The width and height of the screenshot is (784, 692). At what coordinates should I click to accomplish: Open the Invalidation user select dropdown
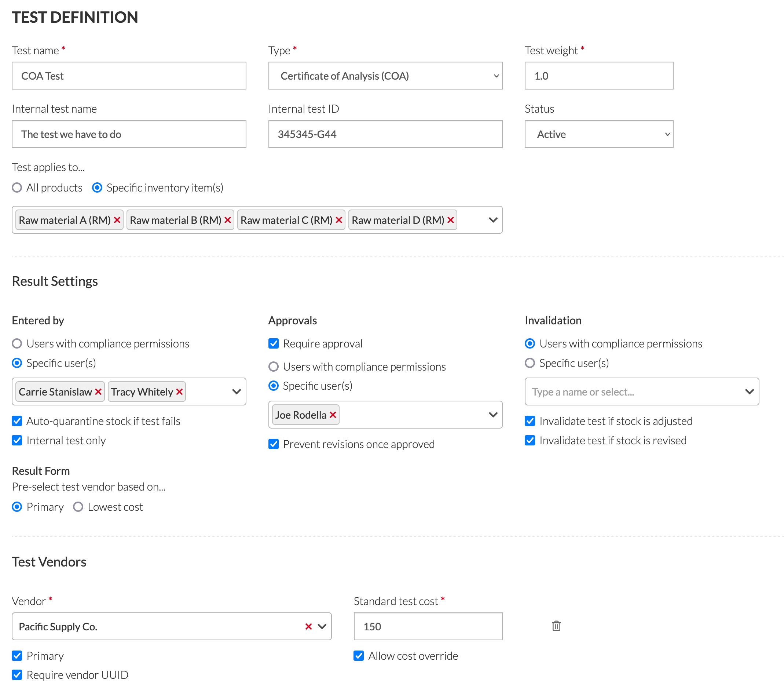click(641, 391)
